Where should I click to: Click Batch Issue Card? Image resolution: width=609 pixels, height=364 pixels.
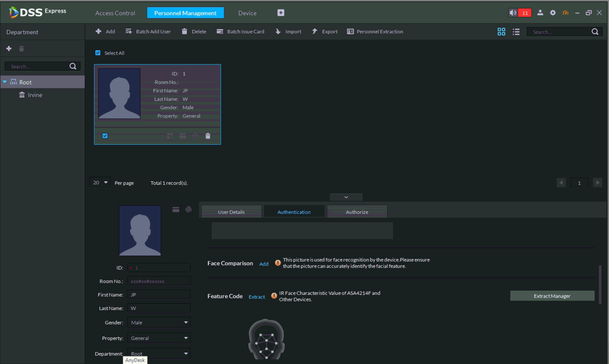click(240, 31)
